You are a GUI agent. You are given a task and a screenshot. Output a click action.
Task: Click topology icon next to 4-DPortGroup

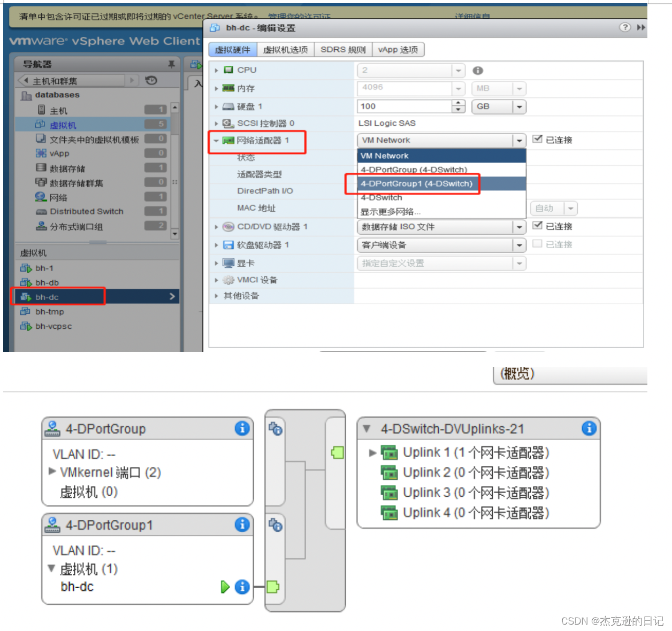[x=275, y=429]
